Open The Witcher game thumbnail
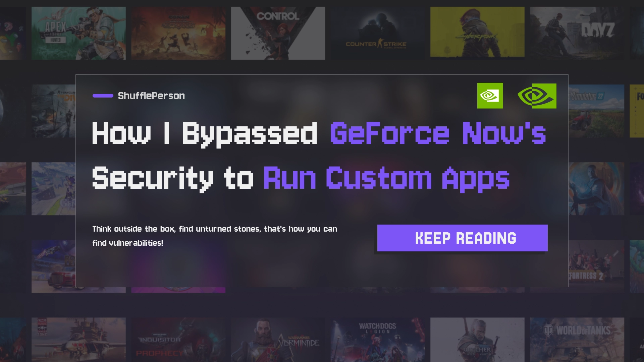 [477, 340]
